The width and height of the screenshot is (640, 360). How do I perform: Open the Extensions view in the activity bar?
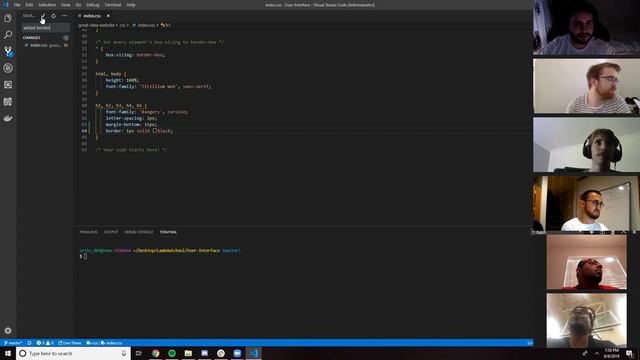click(x=8, y=85)
